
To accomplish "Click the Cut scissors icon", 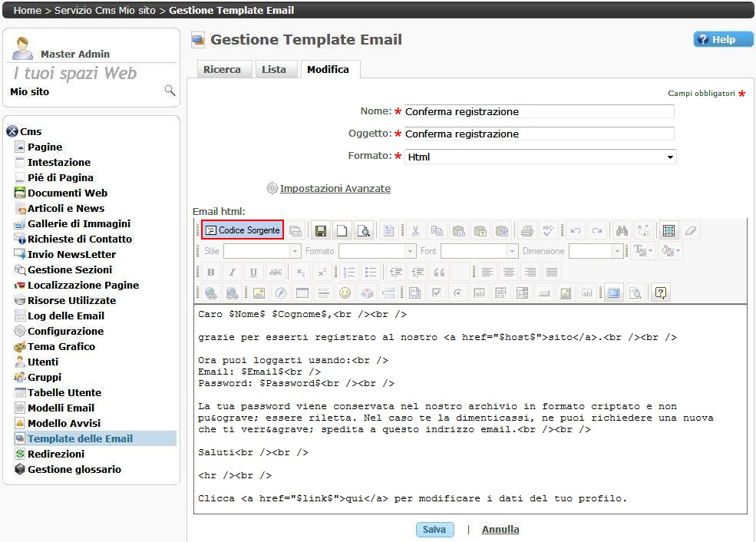I will 415,230.
